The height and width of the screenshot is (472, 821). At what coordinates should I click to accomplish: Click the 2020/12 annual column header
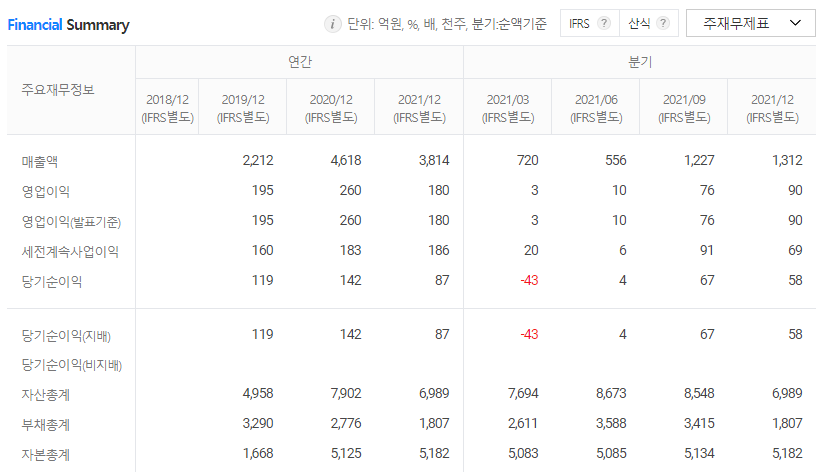click(331, 108)
